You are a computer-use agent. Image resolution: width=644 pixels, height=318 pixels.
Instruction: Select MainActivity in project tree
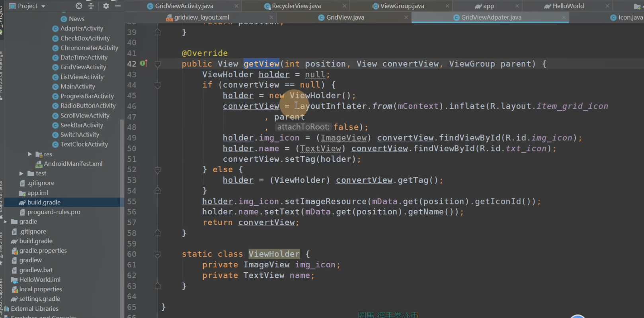coord(74,86)
